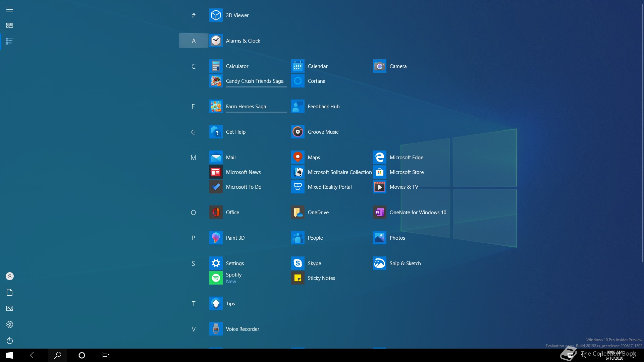The height and width of the screenshot is (362, 644).
Task: Open Snip & Sketch icon
Action: click(379, 263)
